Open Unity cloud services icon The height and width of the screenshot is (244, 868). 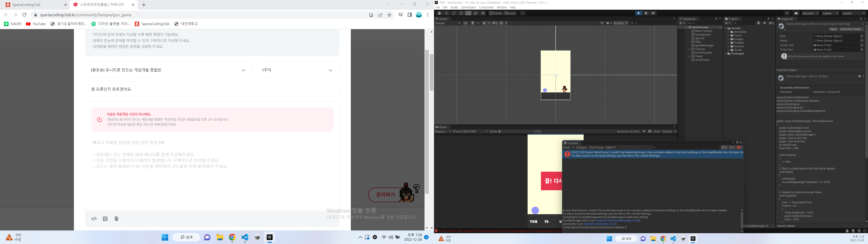796,14
